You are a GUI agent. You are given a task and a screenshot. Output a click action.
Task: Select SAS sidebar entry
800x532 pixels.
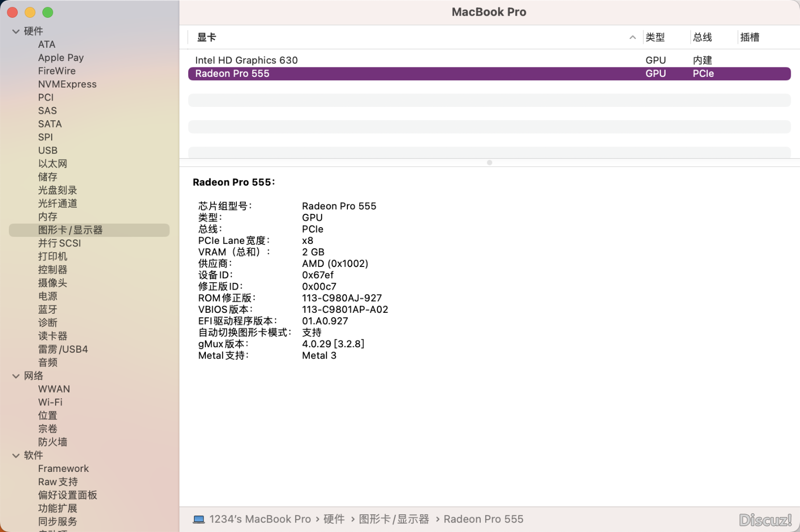(x=48, y=111)
